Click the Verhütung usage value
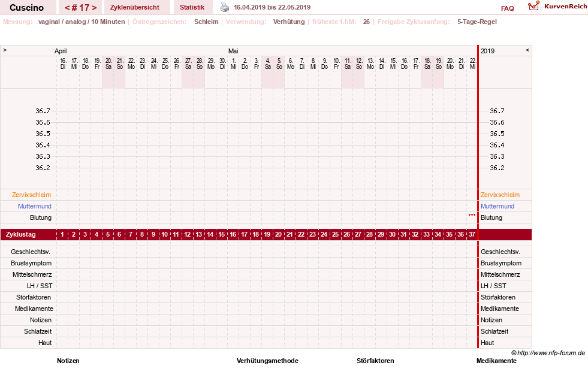 coord(289,22)
